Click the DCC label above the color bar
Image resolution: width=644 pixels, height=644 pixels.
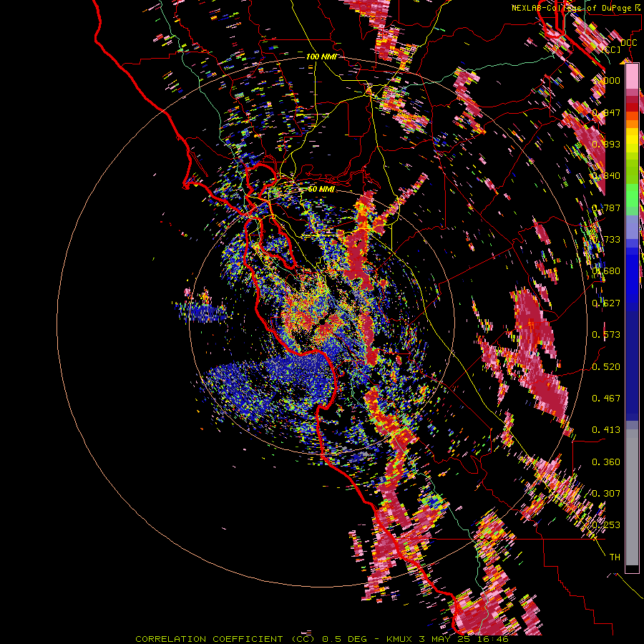(x=629, y=42)
